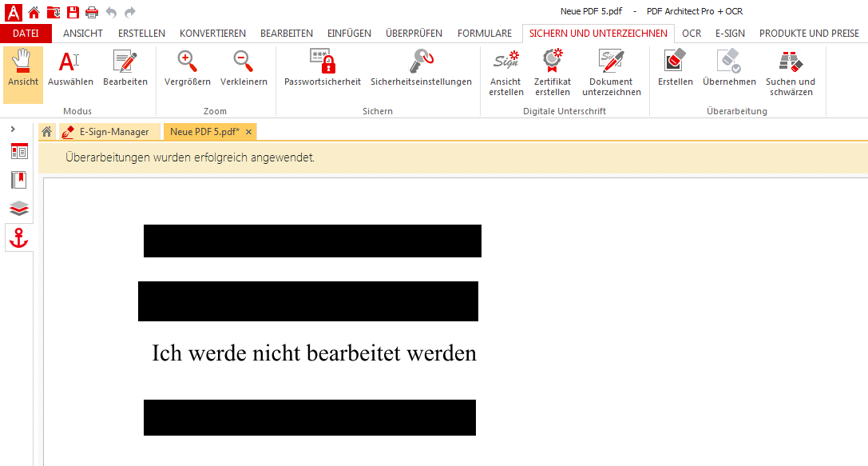Image resolution: width=868 pixels, height=466 pixels.
Task: Open the DATEI menu
Action: tap(26, 34)
